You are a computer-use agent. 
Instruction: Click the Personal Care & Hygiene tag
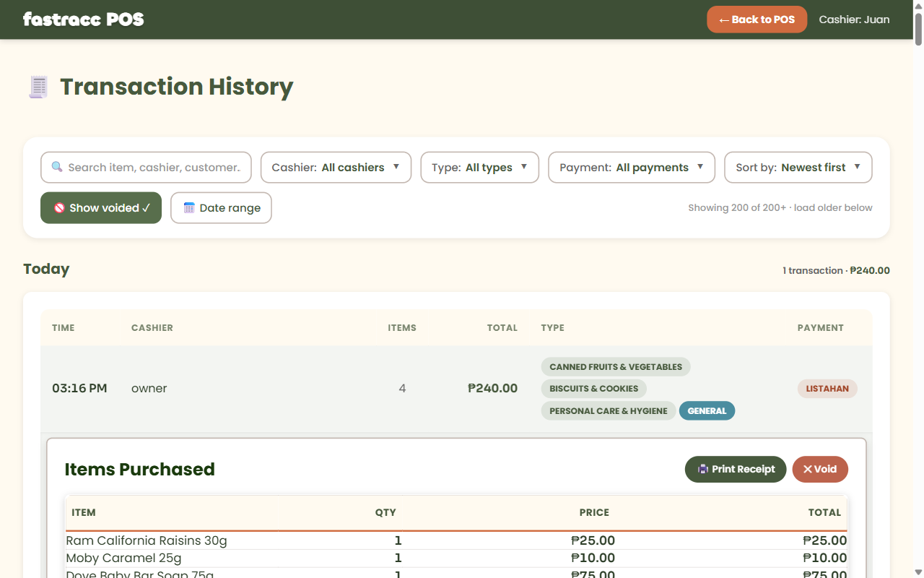point(609,411)
